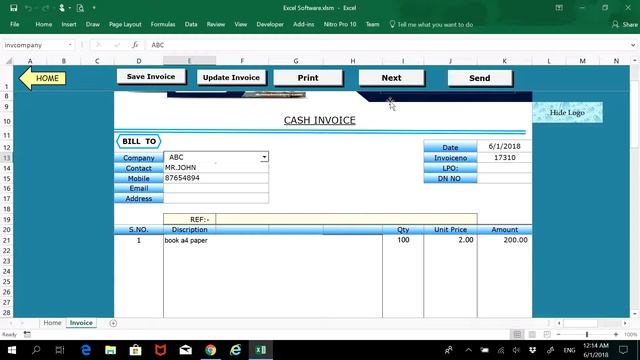The image size is (640, 360).
Task: Click the Save Invoice button
Action: point(151,77)
